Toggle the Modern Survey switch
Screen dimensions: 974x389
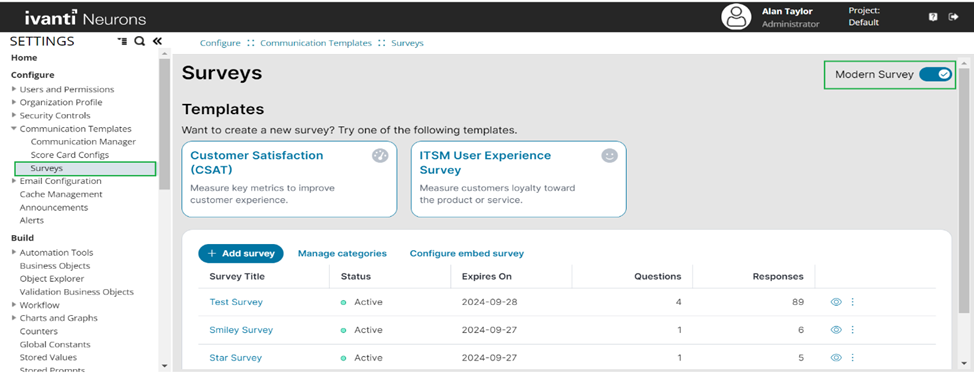(x=935, y=75)
